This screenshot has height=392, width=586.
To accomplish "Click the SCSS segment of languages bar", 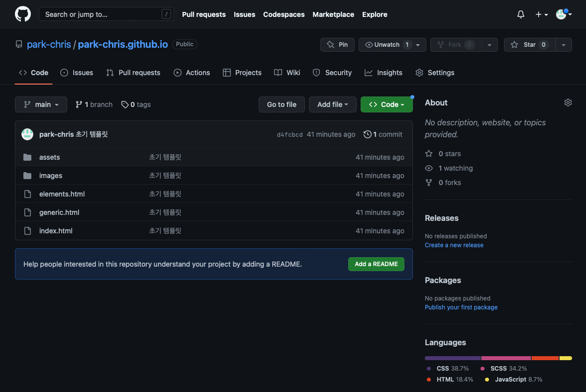I will click(x=506, y=358).
